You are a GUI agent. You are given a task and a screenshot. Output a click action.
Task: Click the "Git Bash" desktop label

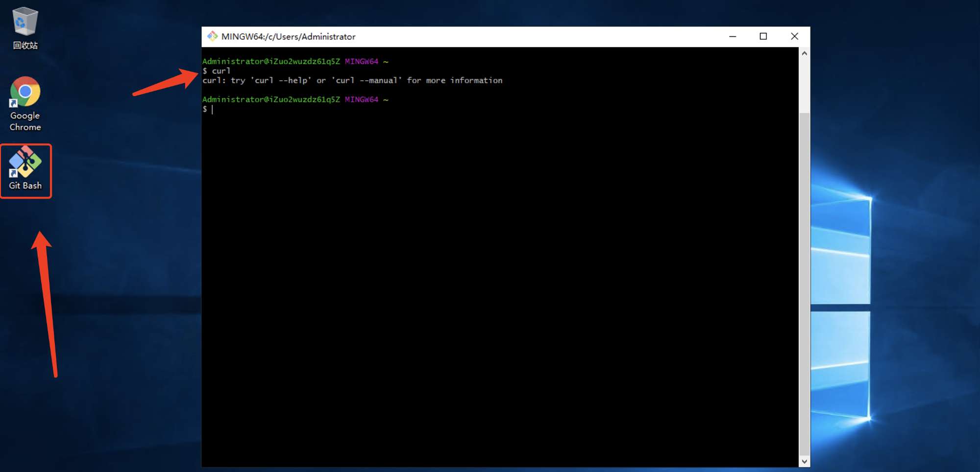(x=25, y=186)
